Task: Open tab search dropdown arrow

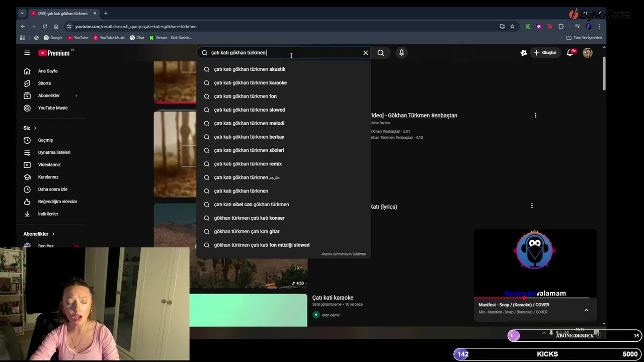Action: click(22, 13)
